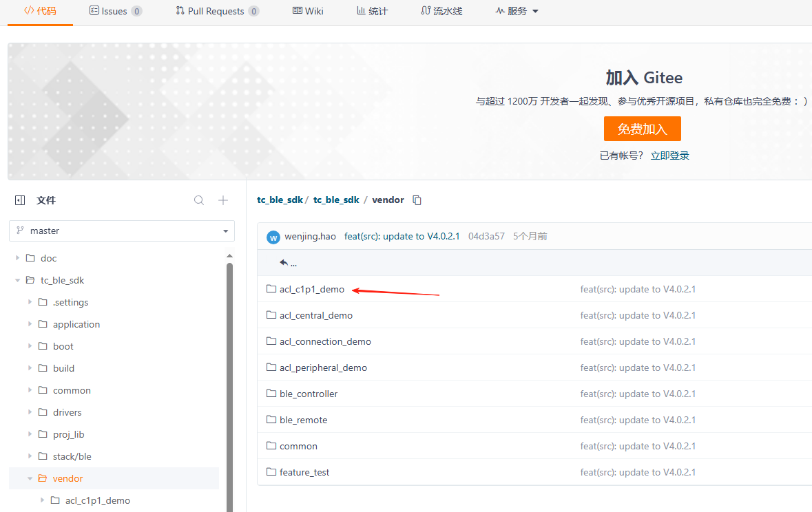Open first tc_ble_sdk breadcrumb link

click(280, 200)
